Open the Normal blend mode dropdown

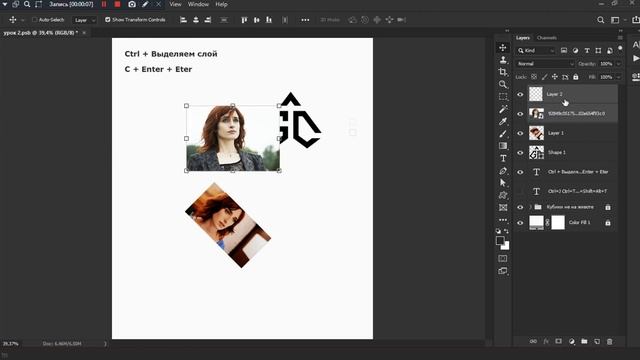(x=545, y=64)
